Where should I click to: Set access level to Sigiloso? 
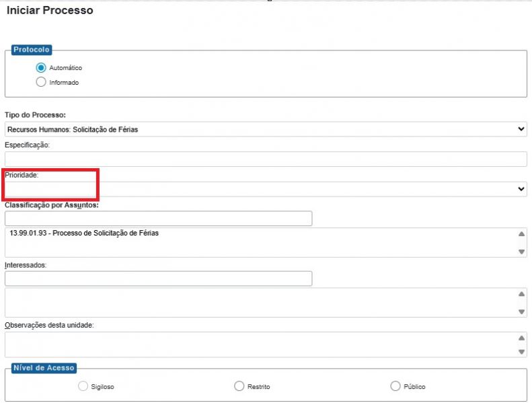click(x=83, y=386)
